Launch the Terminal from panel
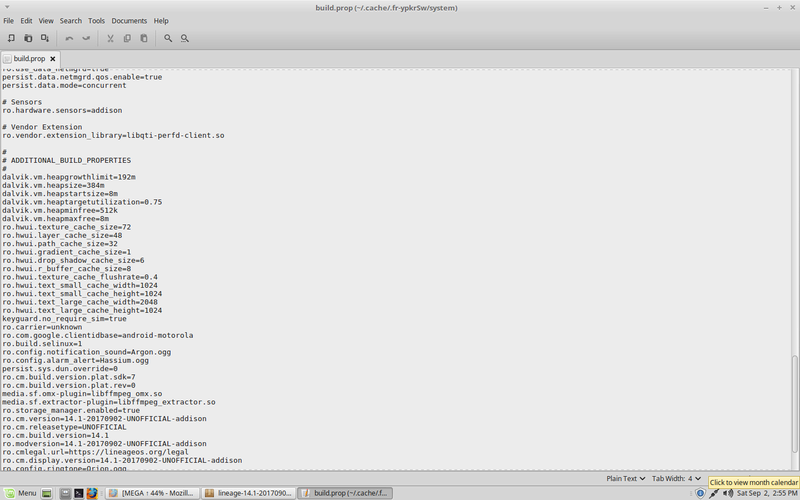This screenshot has width=800, height=500. tap(79, 493)
